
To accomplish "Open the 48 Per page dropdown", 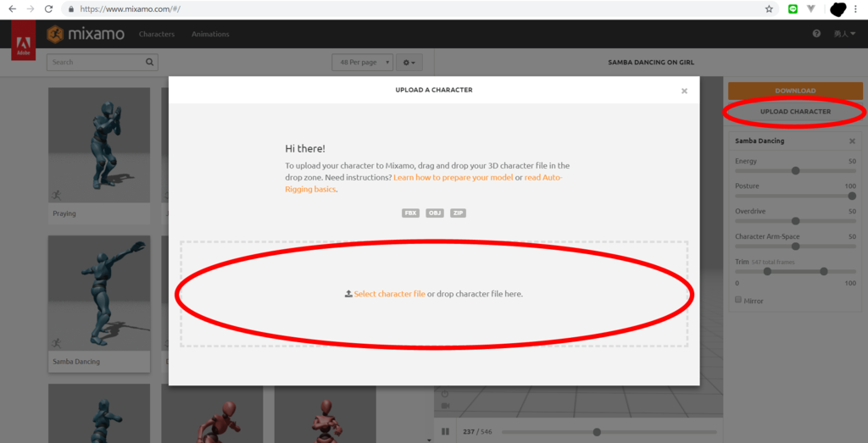I will 363,63.
